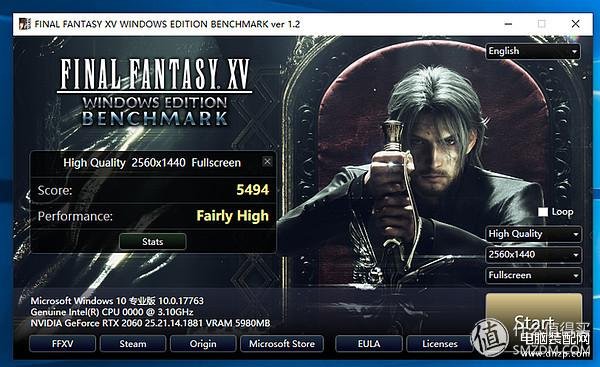Click the result header High Quality 2560x1440 Fullscreen
Image resolution: width=600 pixels, height=367 pixels.
pos(152,163)
